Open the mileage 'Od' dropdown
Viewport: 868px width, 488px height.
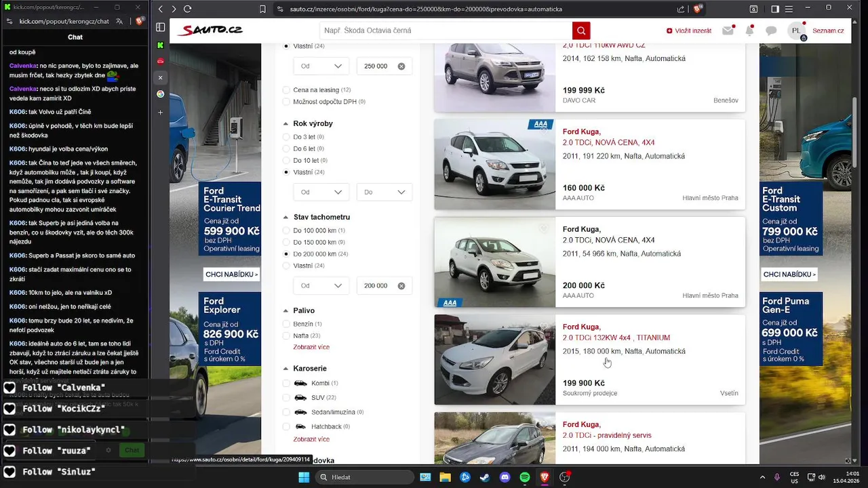coord(321,286)
